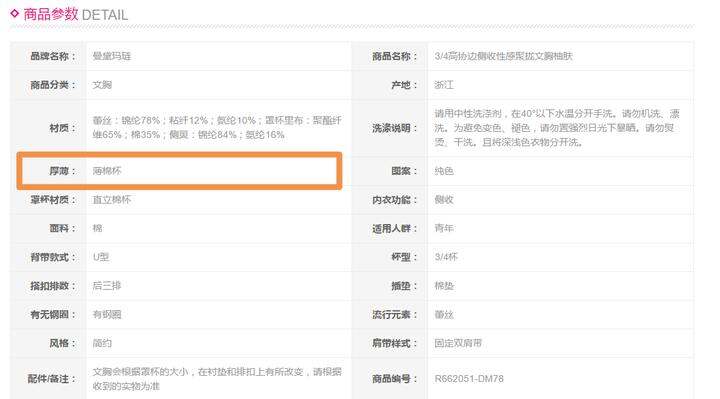The height and width of the screenshot is (399, 720).
Task: Click the 肩带样式 label
Action: click(395, 343)
